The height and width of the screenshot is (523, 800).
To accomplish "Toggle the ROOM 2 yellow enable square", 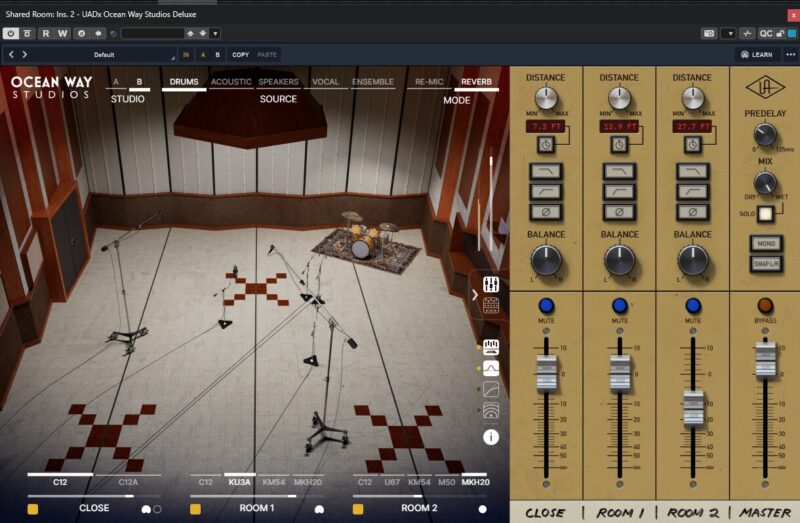I will 358,509.
